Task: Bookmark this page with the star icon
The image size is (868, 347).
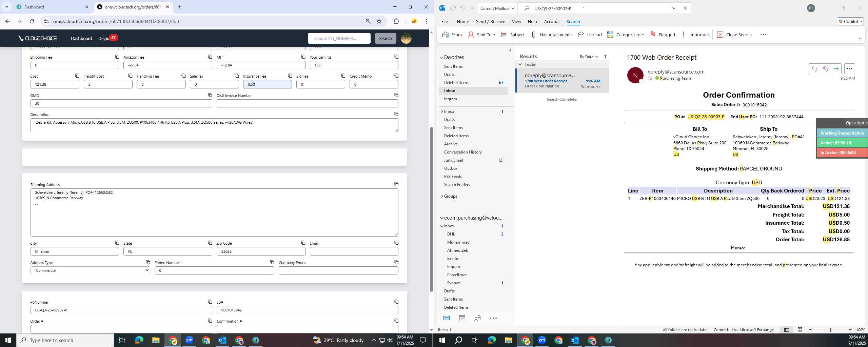Action: tap(379, 21)
